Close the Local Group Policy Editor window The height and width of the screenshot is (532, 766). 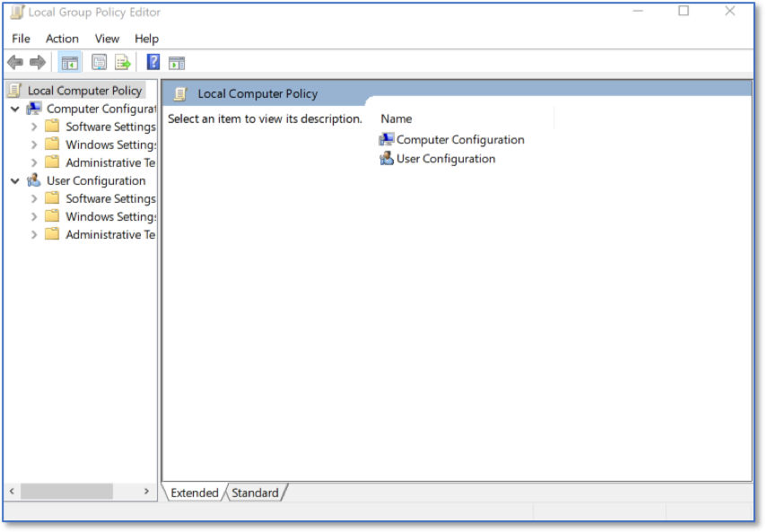coord(730,11)
